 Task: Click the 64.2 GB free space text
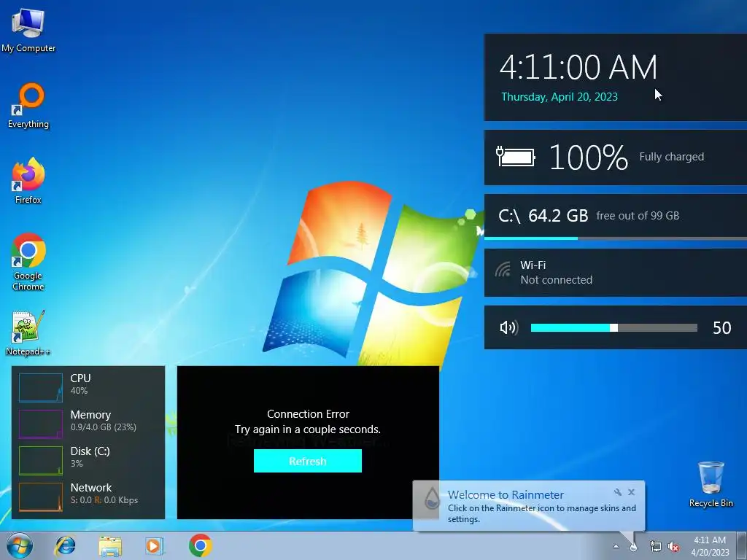(x=558, y=216)
